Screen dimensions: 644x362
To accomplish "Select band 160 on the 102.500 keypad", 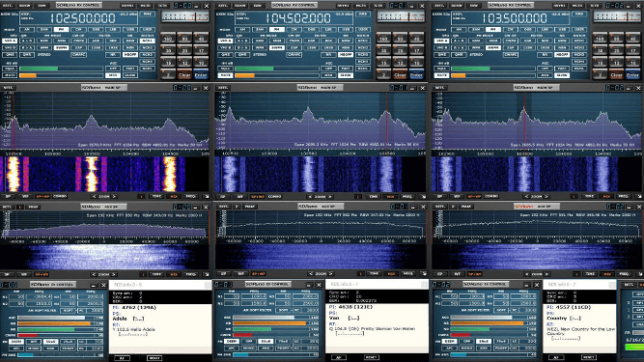I will tap(168, 39).
